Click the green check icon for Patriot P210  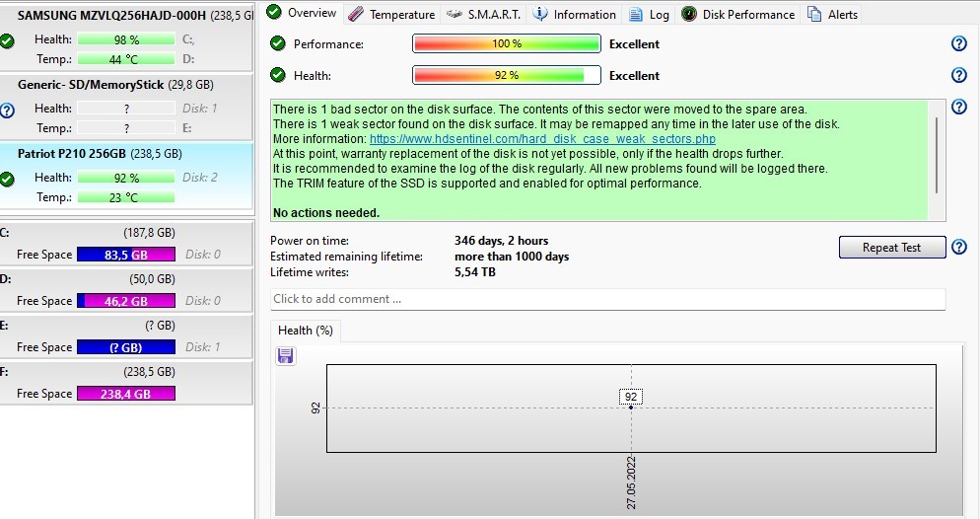click(x=7, y=180)
